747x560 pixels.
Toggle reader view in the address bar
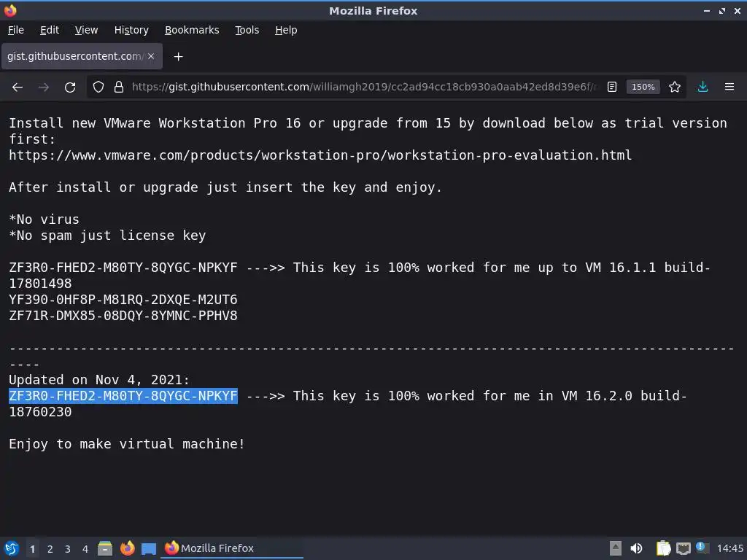click(612, 87)
